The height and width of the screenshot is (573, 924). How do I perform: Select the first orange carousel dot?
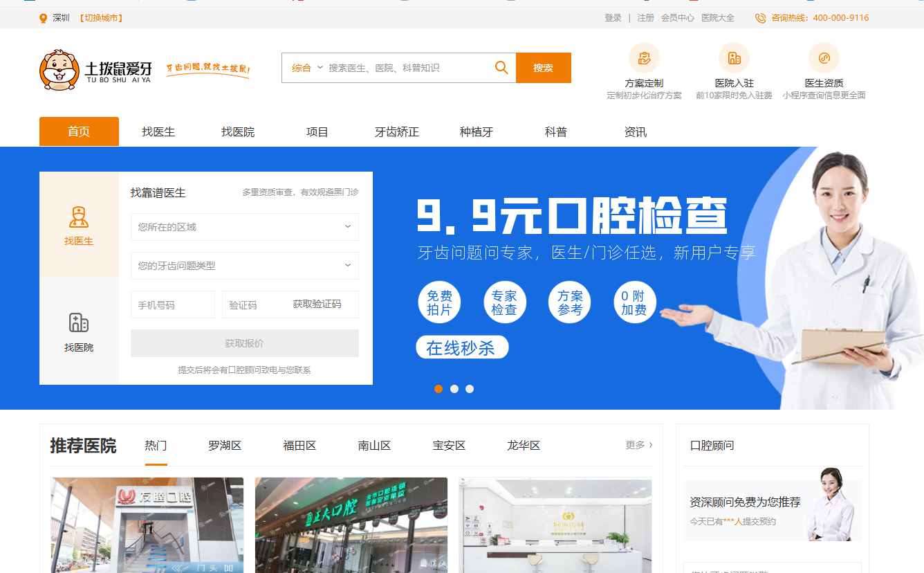tap(438, 389)
